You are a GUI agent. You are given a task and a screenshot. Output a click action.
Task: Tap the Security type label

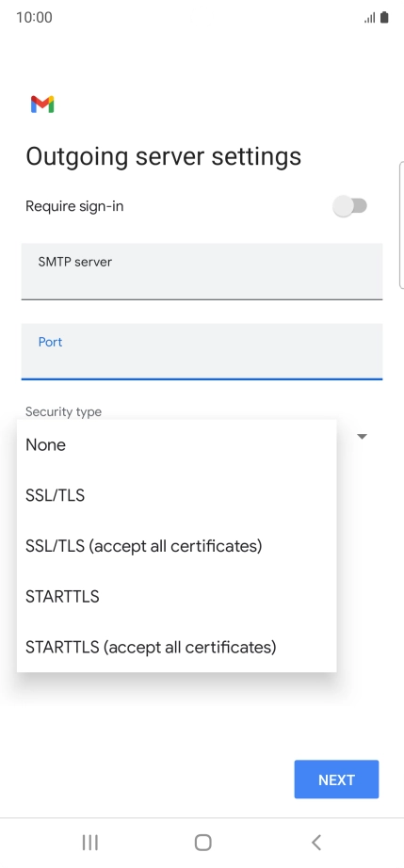(64, 411)
